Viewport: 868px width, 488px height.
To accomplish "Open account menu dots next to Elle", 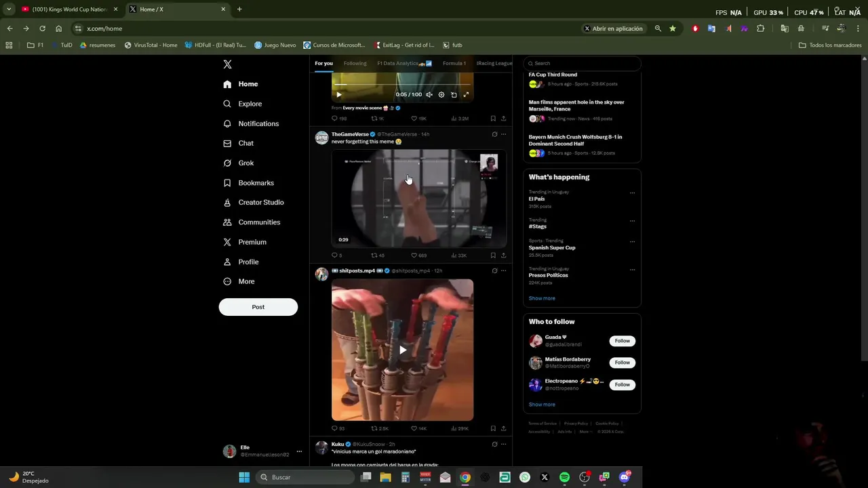I will [x=299, y=451].
